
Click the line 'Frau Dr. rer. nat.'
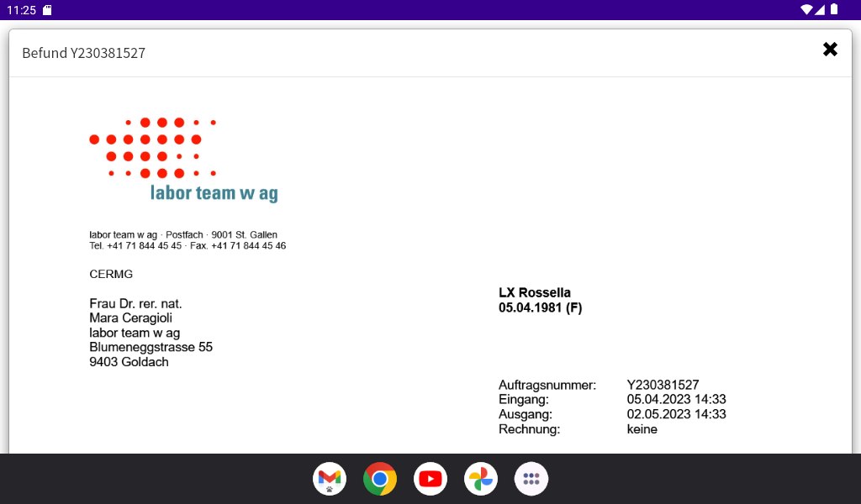(x=135, y=303)
